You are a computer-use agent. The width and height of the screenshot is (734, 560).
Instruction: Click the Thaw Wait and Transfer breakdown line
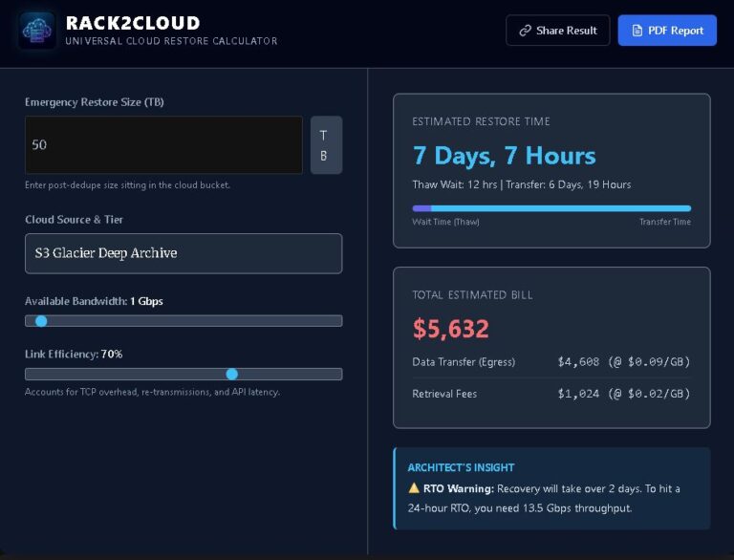(x=522, y=184)
